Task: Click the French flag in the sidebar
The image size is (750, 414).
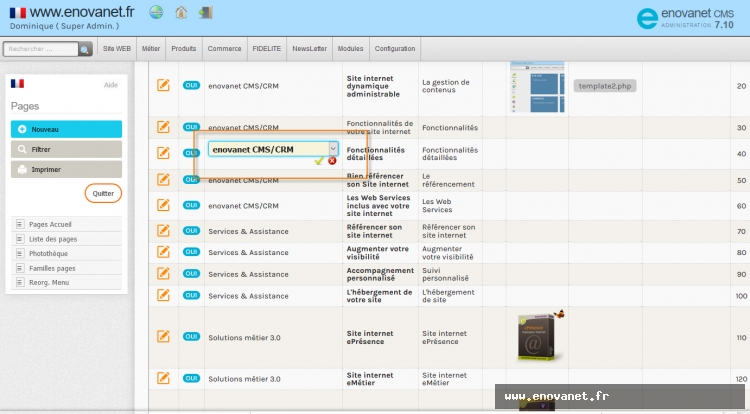Action: (17, 84)
